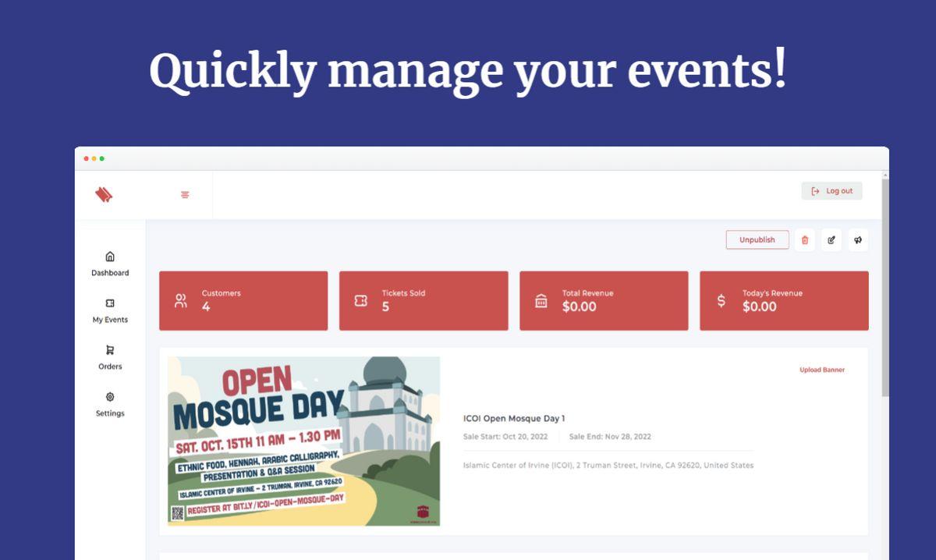Open the Open Mosque Day banner image
This screenshot has width=936, height=560.
(x=303, y=441)
